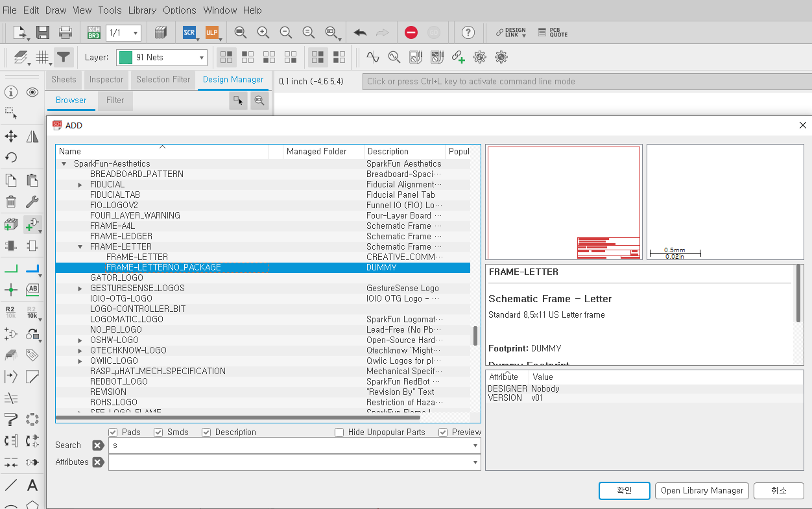Open the library books icon
812x509 pixels.
point(161,32)
